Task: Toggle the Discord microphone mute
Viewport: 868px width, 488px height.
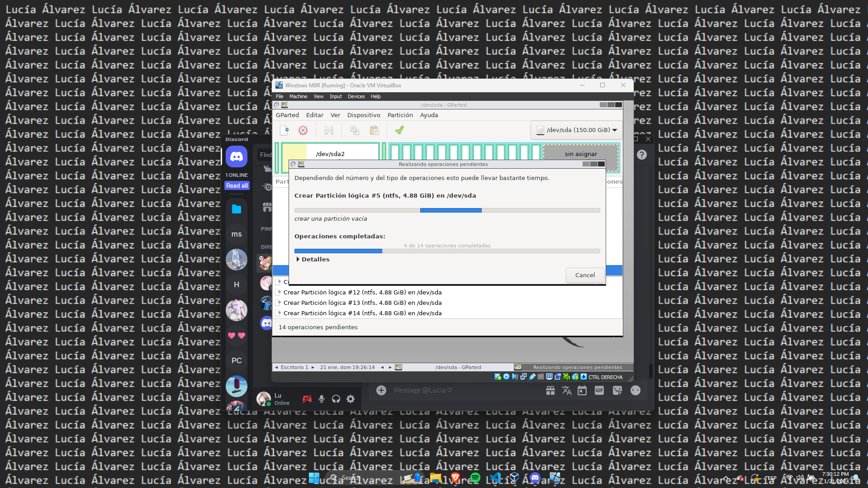Action: (x=322, y=399)
